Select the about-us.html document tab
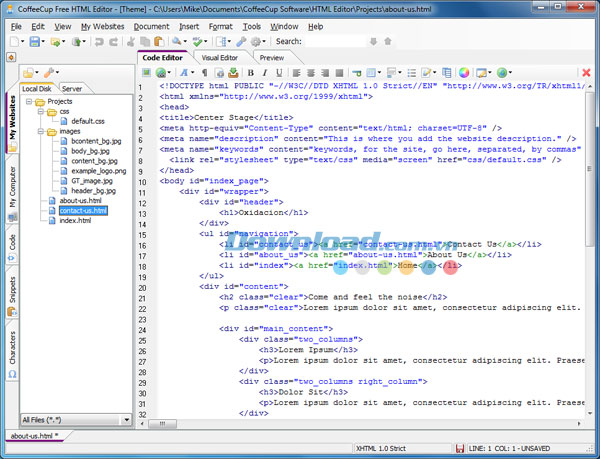The width and height of the screenshot is (600, 459). click(34, 436)
